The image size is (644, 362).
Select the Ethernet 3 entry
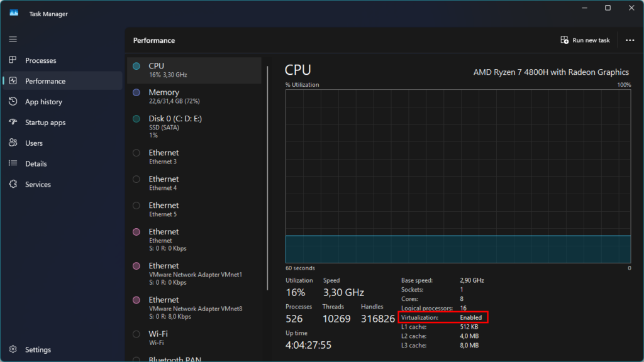[x=194, y=156]
